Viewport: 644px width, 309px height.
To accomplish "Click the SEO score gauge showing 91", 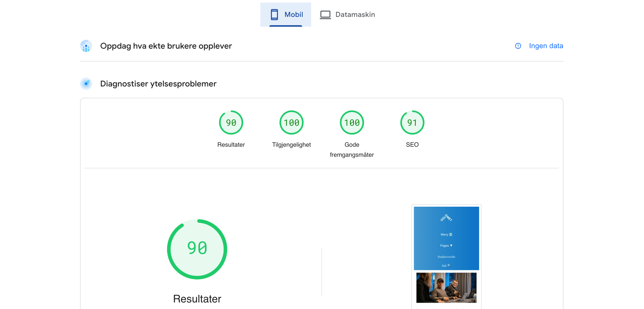I will pos(412,123).
